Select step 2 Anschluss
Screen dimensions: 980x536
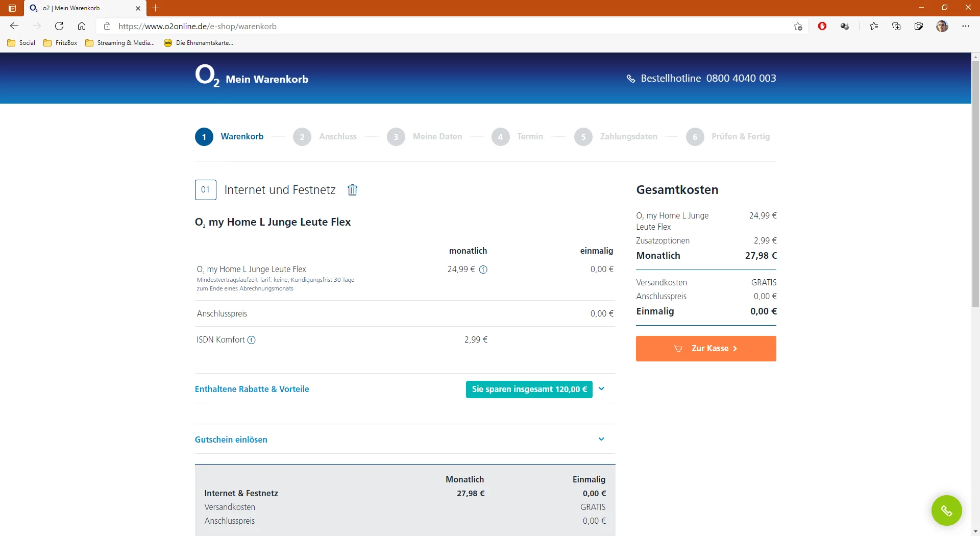point(325,137)
